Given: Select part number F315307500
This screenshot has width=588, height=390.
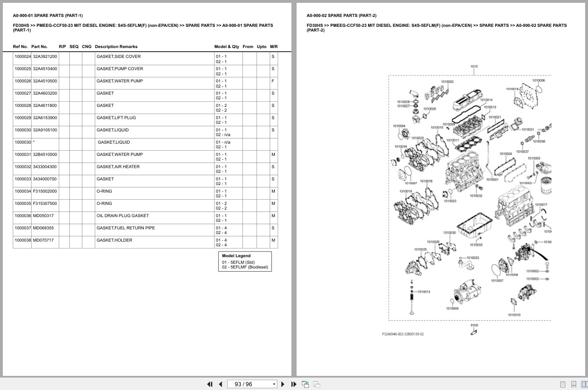Looking at the screenshot, I should (45, 203).
